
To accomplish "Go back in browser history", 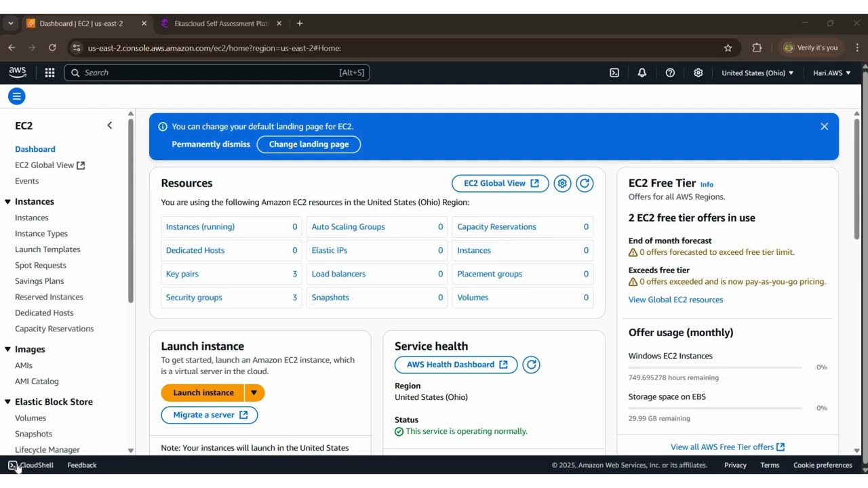I will (x=12, y=47).
